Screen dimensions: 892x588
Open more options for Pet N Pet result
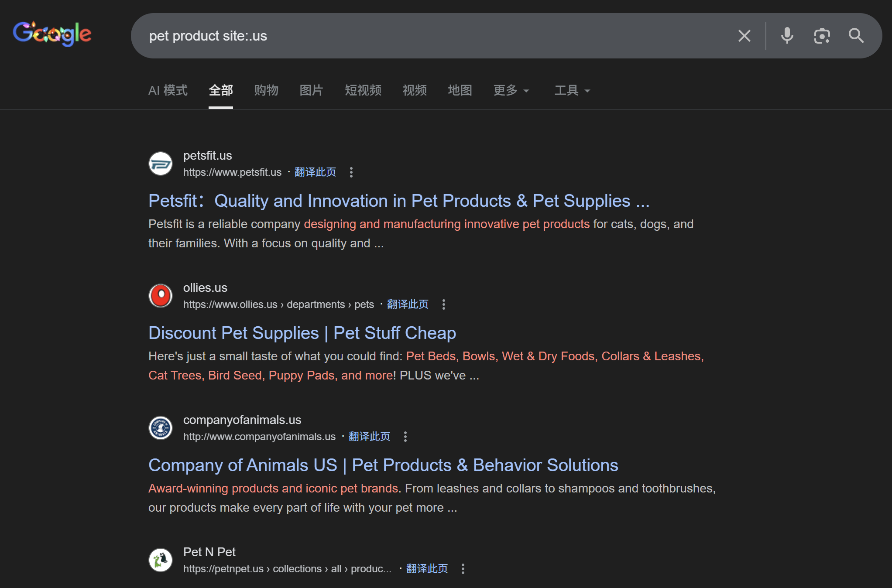[x=463, y=569]
